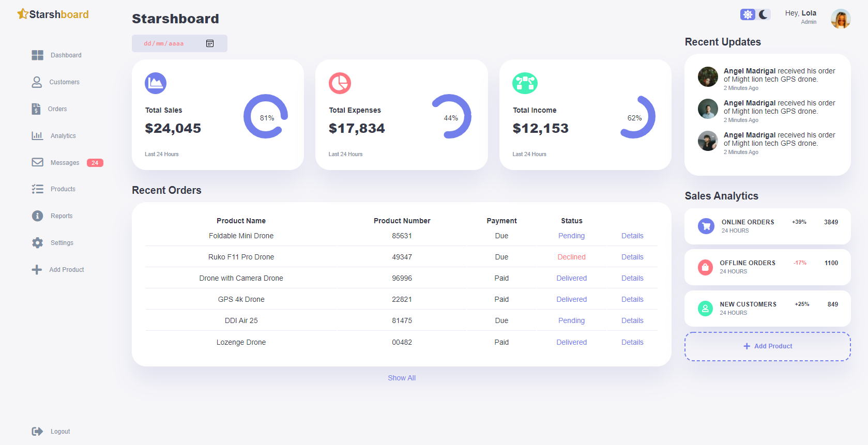The height and width of the screenshot is (445, 868).
Task: View Details for Foldable Mini Drone
Action: [632, 236]
